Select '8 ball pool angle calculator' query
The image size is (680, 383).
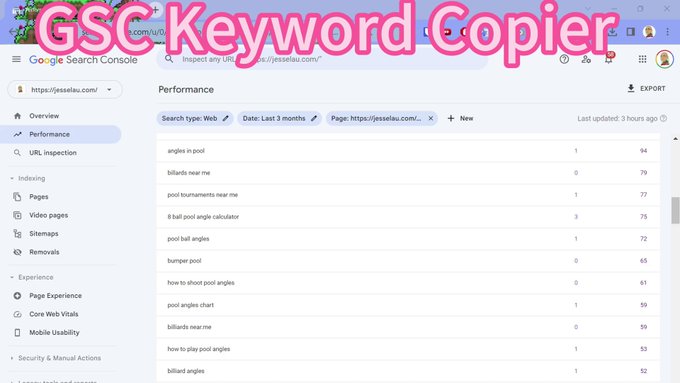pos(408,217)
